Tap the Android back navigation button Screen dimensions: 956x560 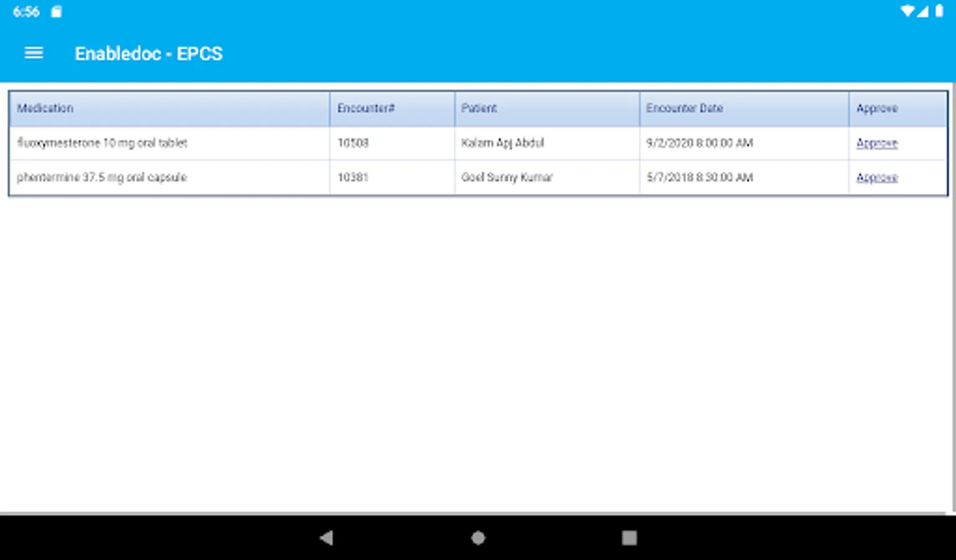[x=326, y=538]
